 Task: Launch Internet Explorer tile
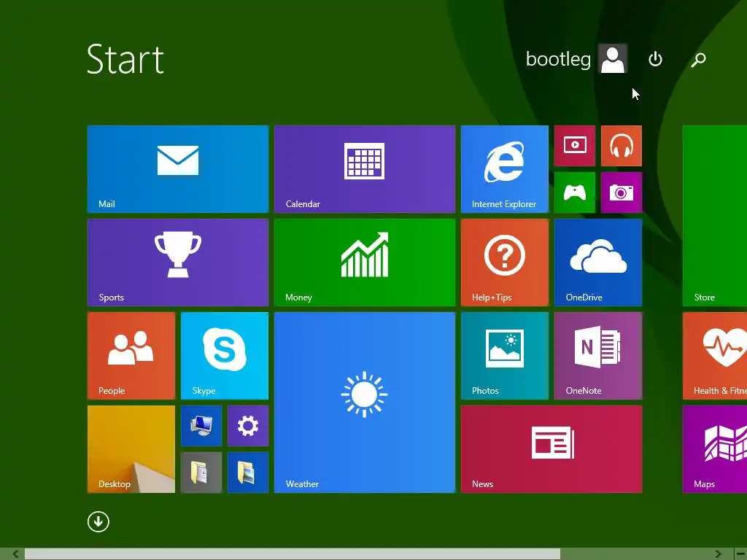[x=505, y=169]
